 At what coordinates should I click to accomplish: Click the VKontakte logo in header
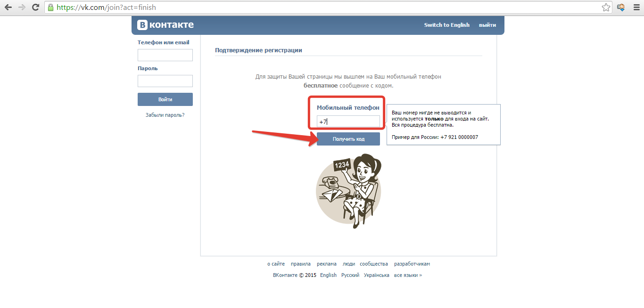165,25
